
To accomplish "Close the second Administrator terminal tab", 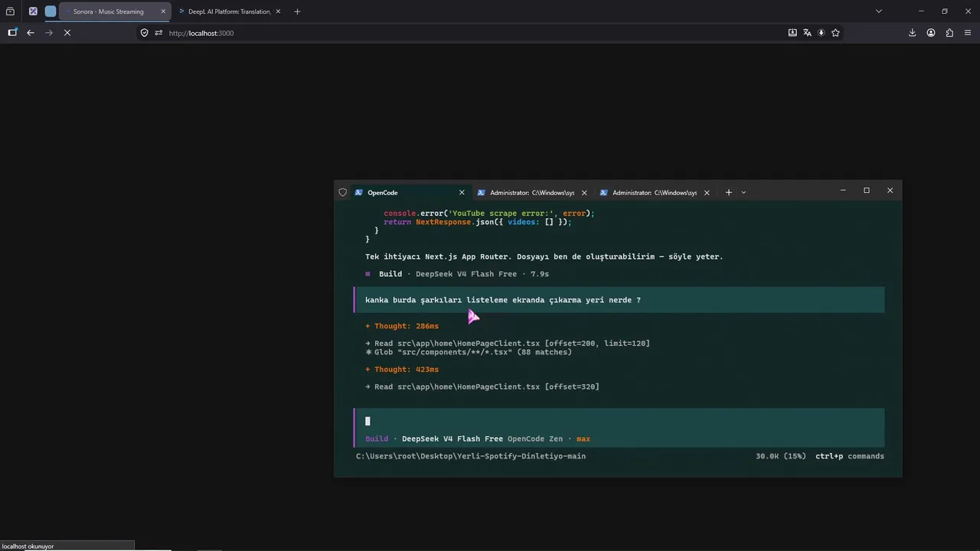I will point(707,193).
